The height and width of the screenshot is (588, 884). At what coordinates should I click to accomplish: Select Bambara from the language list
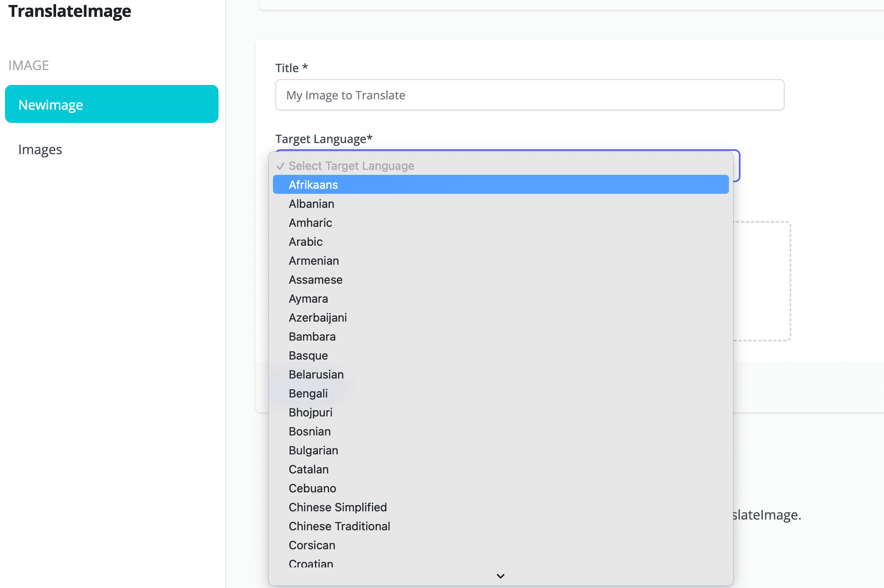313,336
